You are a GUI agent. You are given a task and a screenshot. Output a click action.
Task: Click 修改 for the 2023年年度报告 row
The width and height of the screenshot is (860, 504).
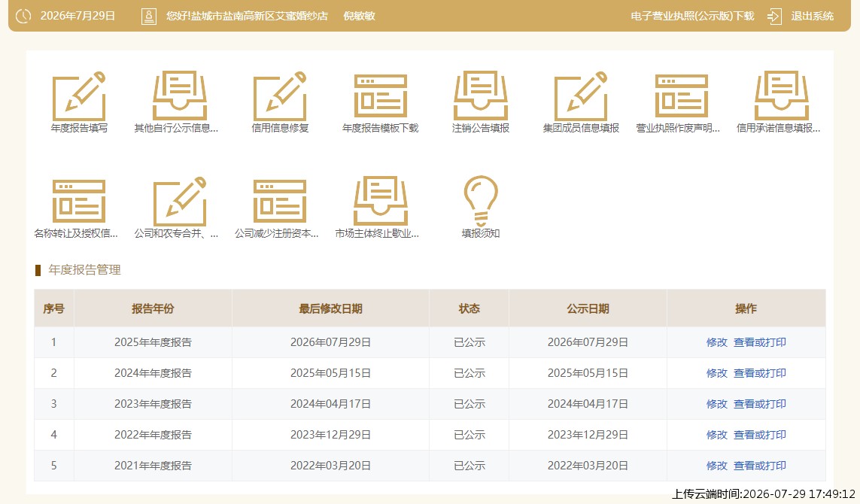[716, 404]
